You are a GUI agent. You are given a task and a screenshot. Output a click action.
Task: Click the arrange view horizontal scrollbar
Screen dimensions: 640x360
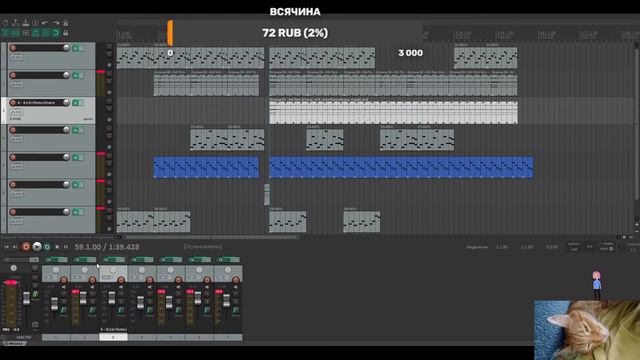(212, 237)
